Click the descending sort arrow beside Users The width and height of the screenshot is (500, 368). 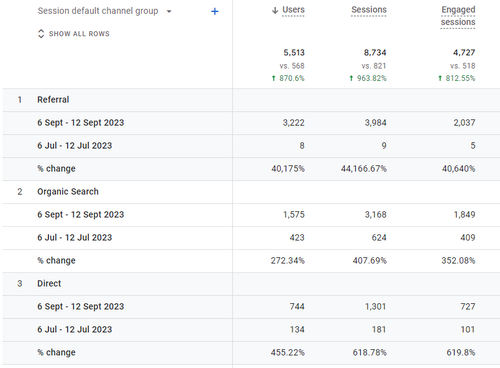[275, 10]
